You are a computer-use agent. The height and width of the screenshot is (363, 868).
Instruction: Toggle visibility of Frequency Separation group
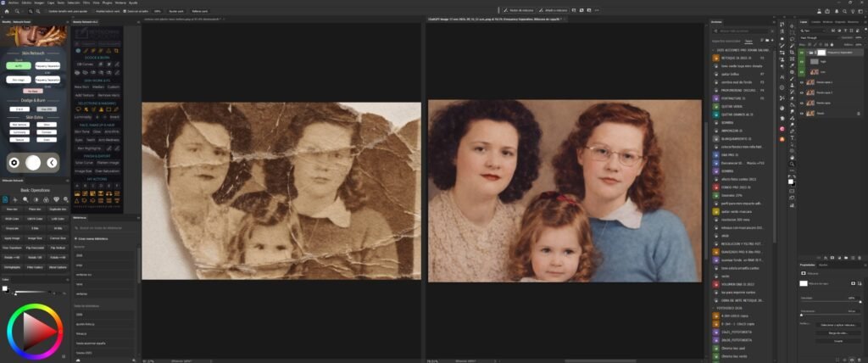pyautogui.click(x=801, y=52)
